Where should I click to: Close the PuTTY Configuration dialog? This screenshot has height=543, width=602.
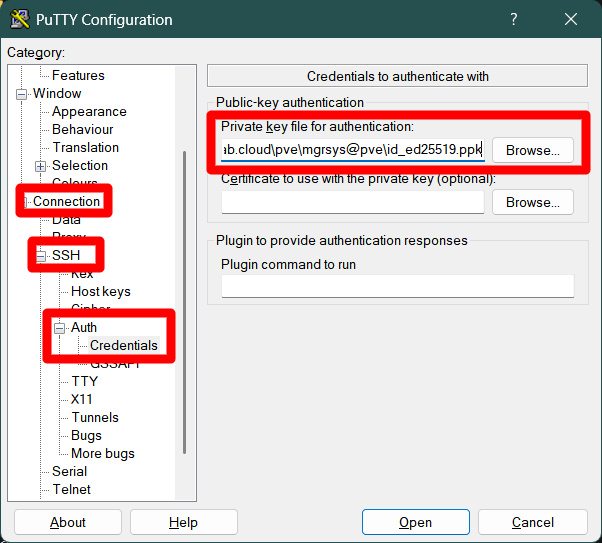point(571,19)
